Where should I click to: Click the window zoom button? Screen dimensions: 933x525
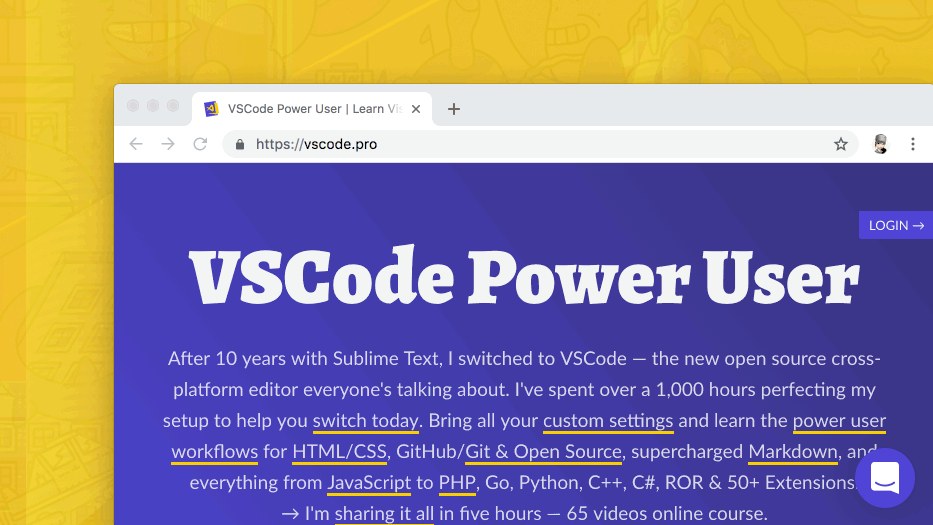pyautogui.click(x=173, y=105)
